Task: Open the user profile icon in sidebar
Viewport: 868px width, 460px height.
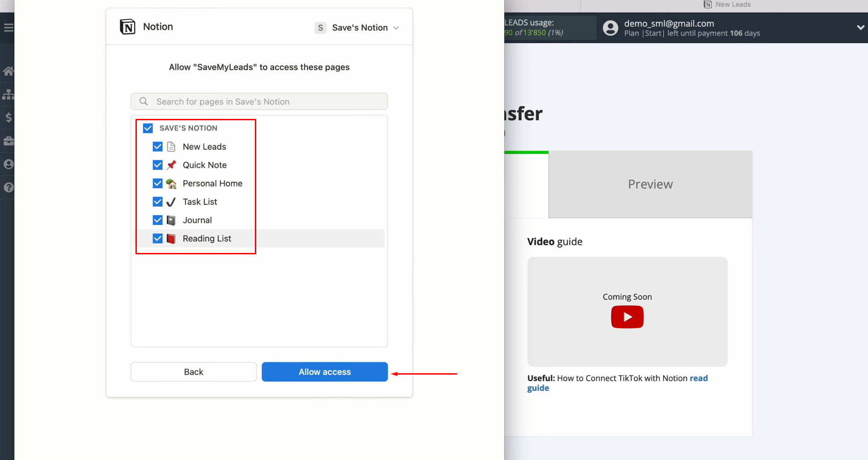Action: 8,164
